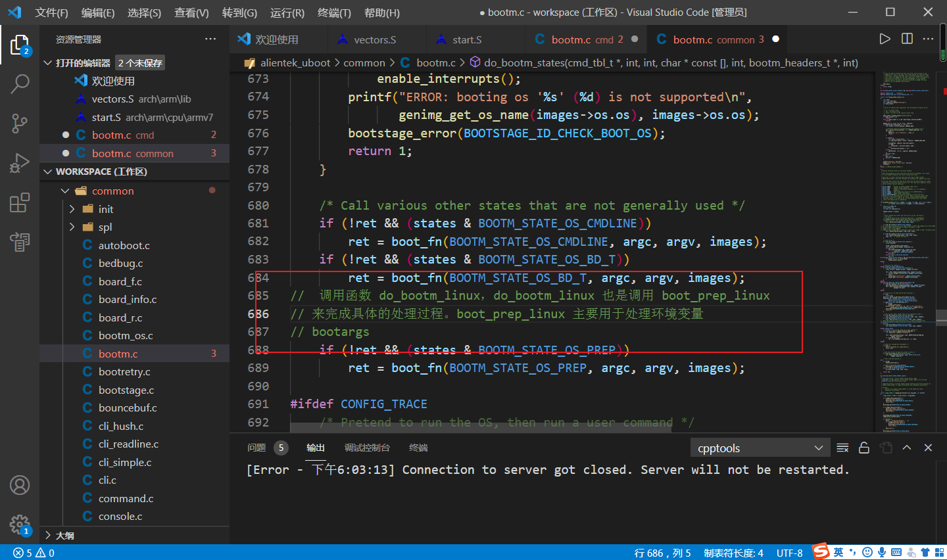Click UTF-8 encoding in status bar
The height and width of the screenshot is (560, 947).
(x=789, y=553)
